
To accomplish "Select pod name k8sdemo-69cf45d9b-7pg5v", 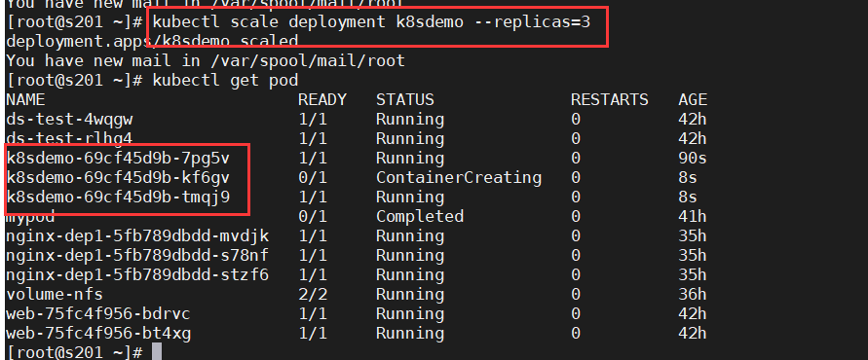I will (118, 159).
